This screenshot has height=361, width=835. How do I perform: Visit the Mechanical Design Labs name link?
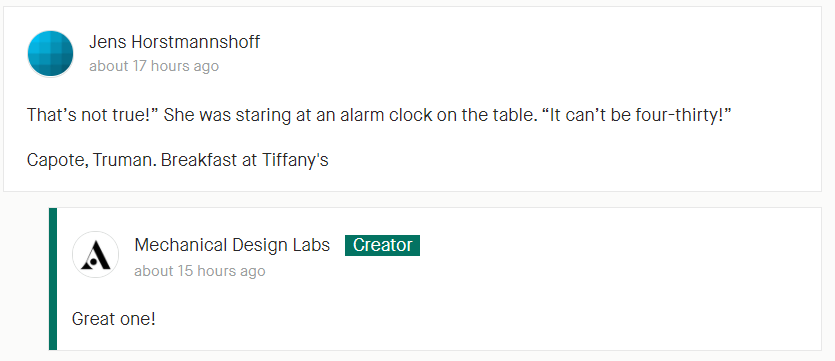coord(232,245)
